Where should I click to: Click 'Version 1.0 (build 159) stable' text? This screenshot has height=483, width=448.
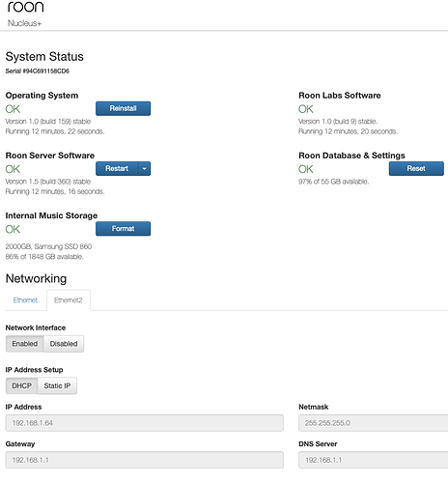(48, 122)
